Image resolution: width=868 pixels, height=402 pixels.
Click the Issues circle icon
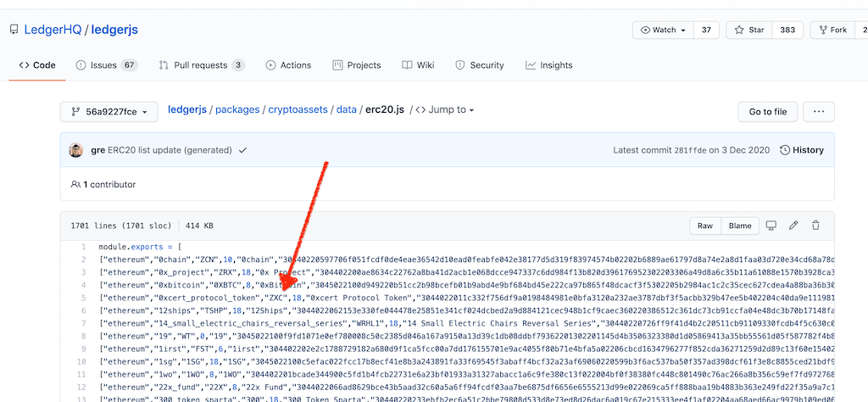coord(81,65)
